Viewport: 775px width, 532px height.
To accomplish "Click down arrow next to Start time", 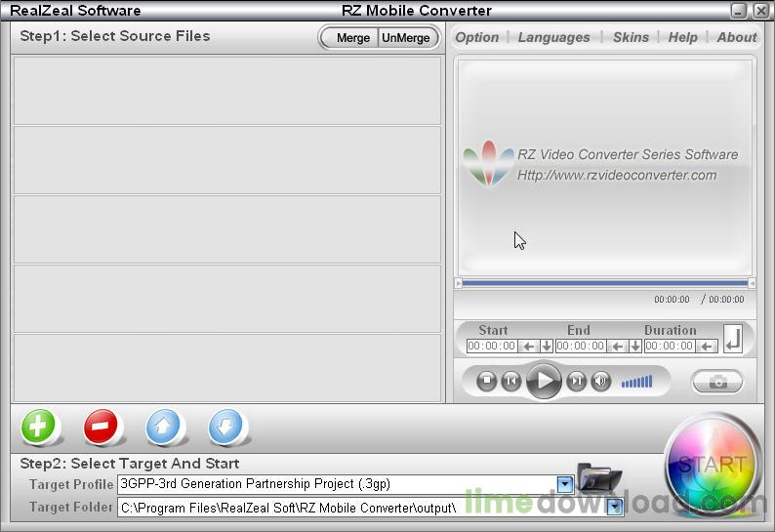I will pos(547,347).
